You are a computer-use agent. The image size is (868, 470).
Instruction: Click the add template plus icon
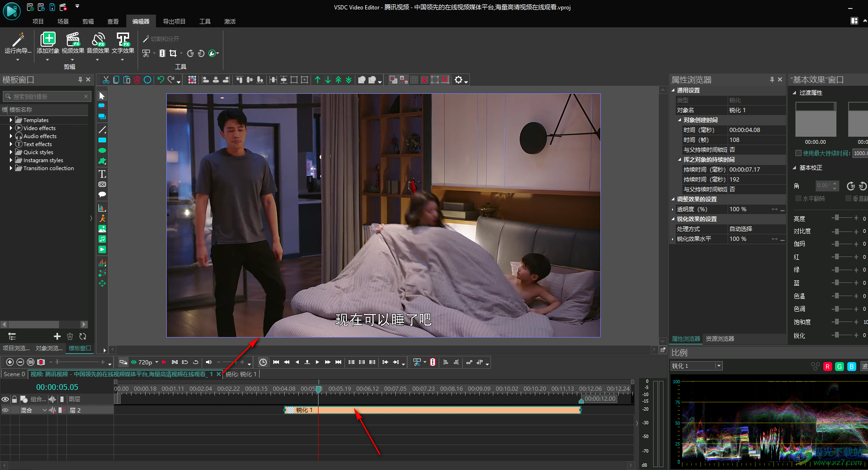57,336
